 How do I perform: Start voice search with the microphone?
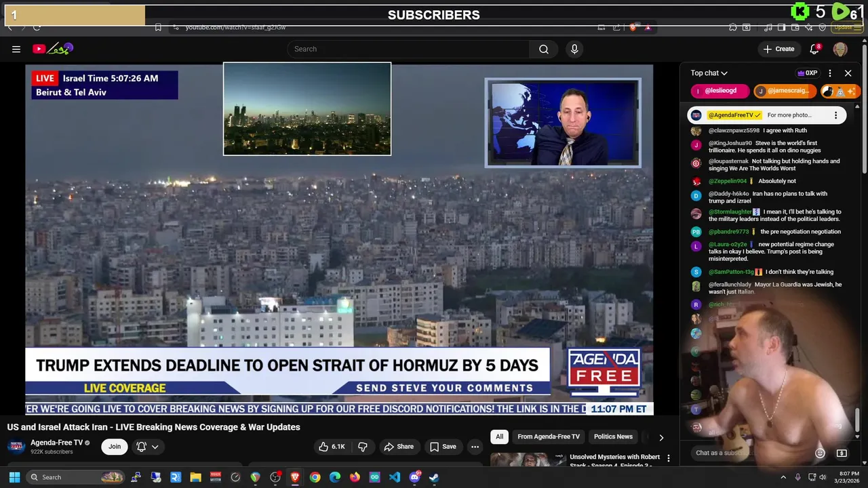coord(574,49)
